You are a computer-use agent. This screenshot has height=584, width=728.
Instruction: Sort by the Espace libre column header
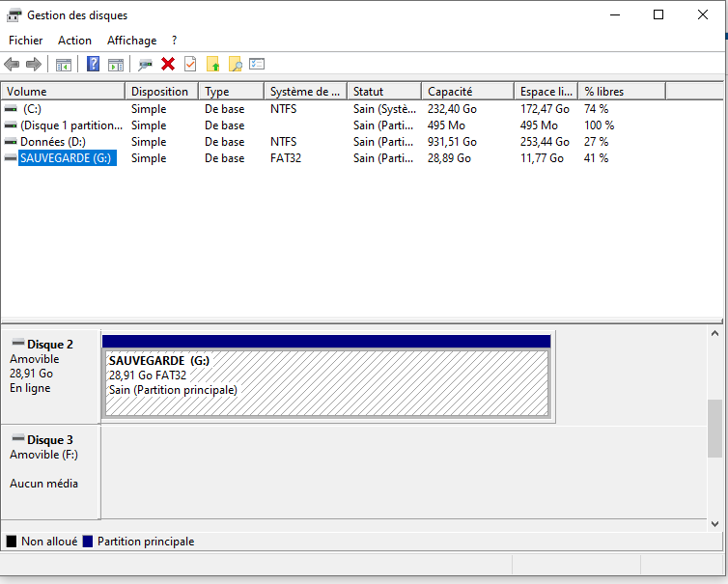pyautogui.click(x=546, y=92)
